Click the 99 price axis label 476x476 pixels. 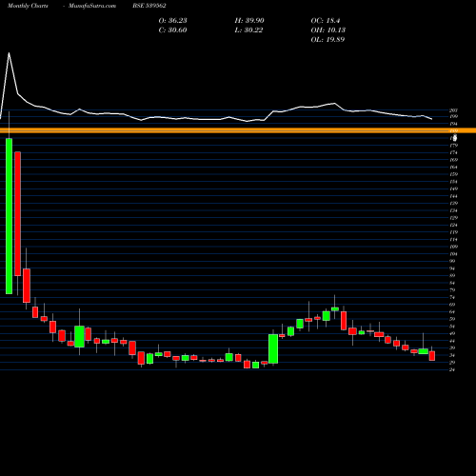tap(452, 261)
